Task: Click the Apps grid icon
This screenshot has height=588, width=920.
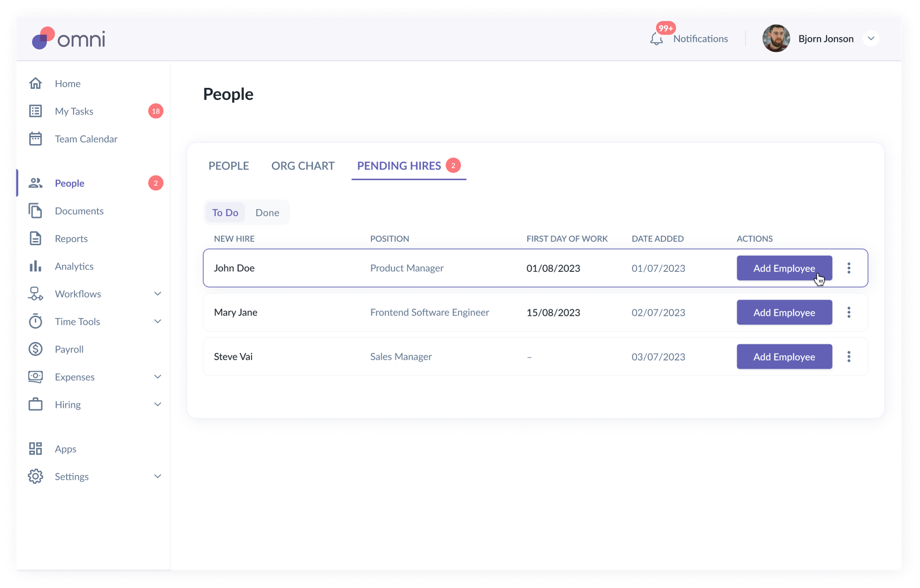Action: click(x=35, y=449)
